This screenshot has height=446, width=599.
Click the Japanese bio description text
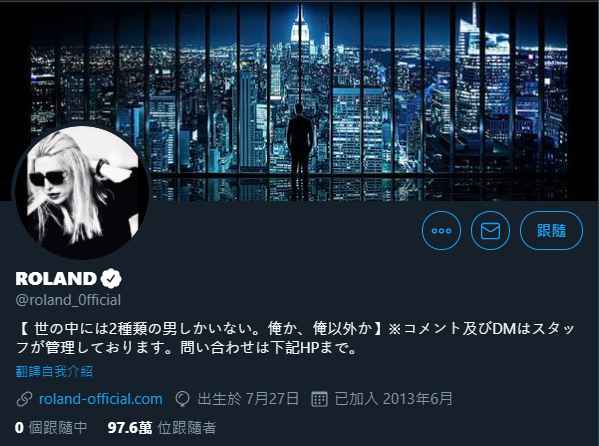pos(295,338)
